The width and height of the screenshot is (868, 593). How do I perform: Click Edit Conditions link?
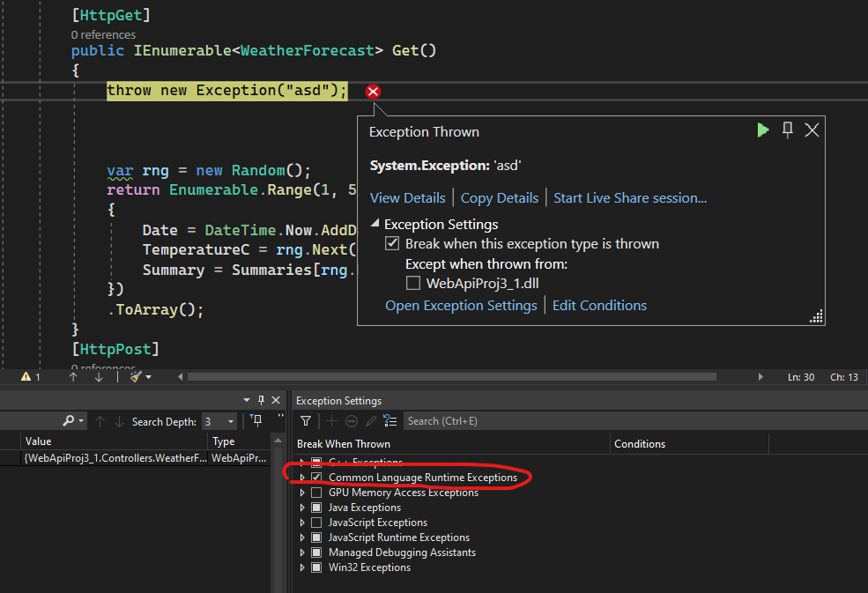pos(599,305)
